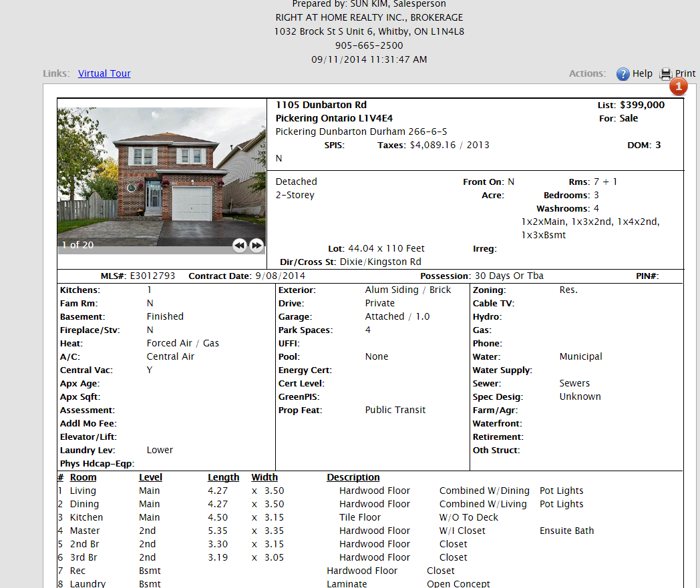Click the Length column header
This screenshot has width=700, height=588.
pos(223,477)
